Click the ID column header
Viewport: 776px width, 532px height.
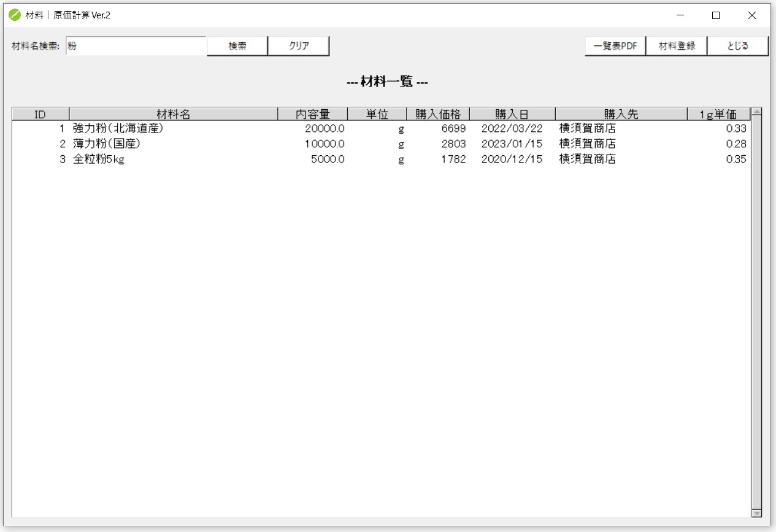click(40, 114)
